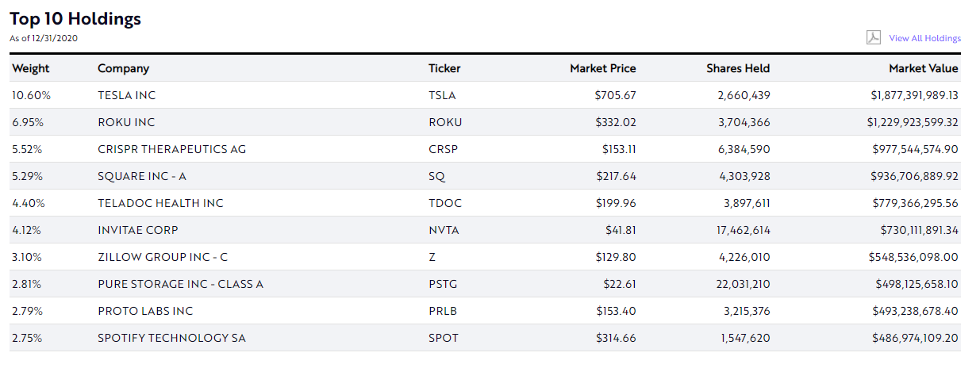Click the Shares Held column header
Viewport: 980px width, 368px height.
[738, 68]
